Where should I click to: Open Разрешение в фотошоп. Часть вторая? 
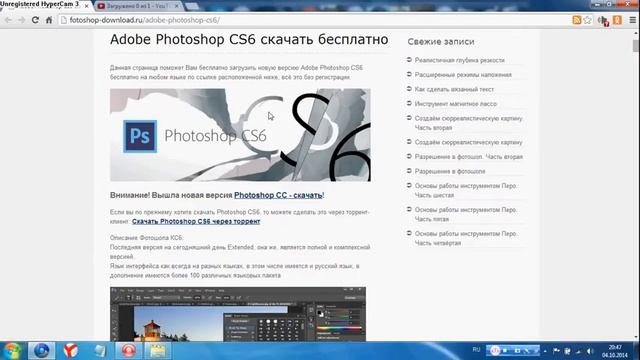tap(469, 157)
